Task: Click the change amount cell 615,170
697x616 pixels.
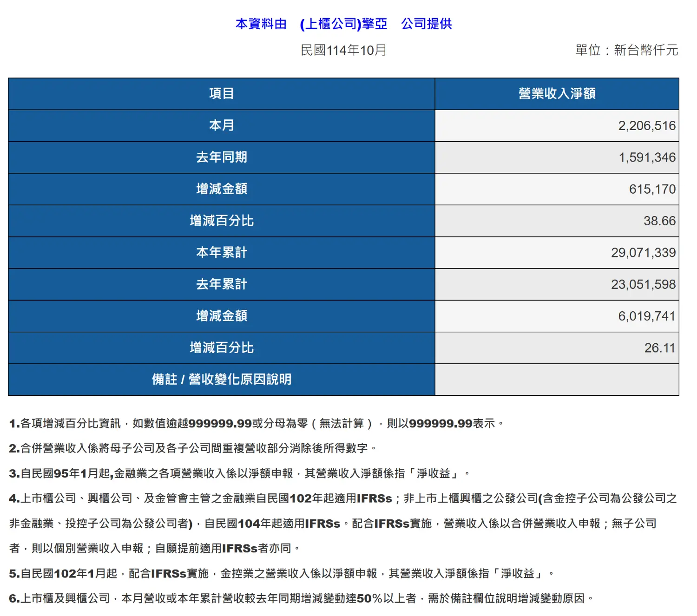Action: (x=652, y=189)
